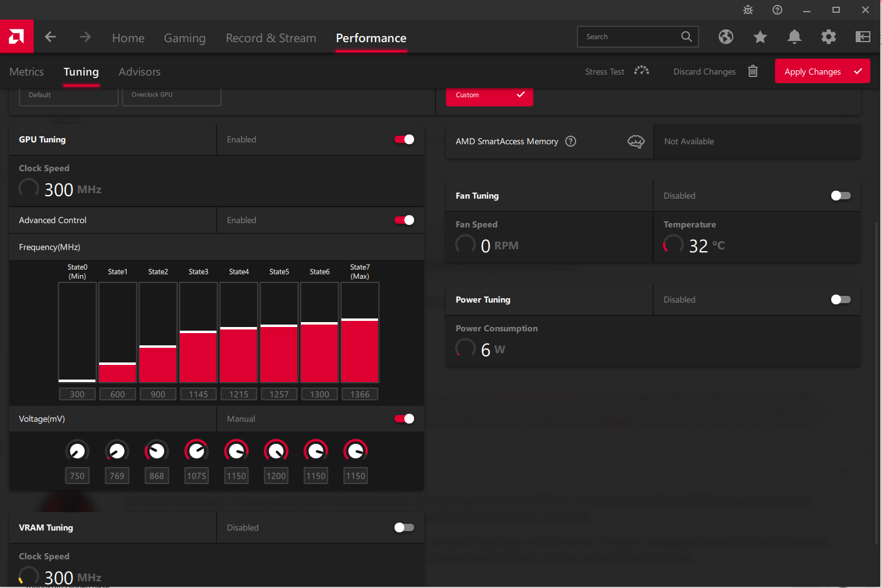The height and width of the screenshot is (588, 882).
Task: Edit the 1366 frequency value field
Action: (360, 394)
